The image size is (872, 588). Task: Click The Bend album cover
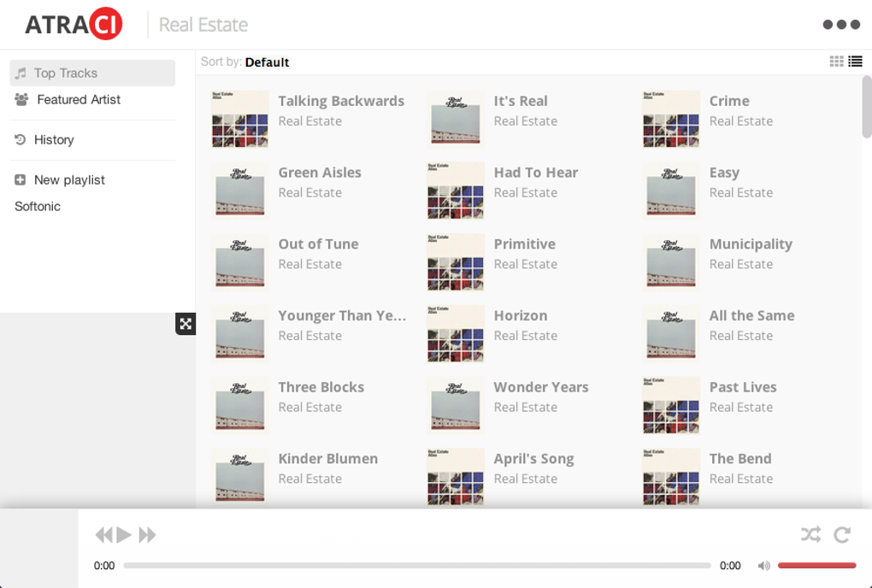671,477
